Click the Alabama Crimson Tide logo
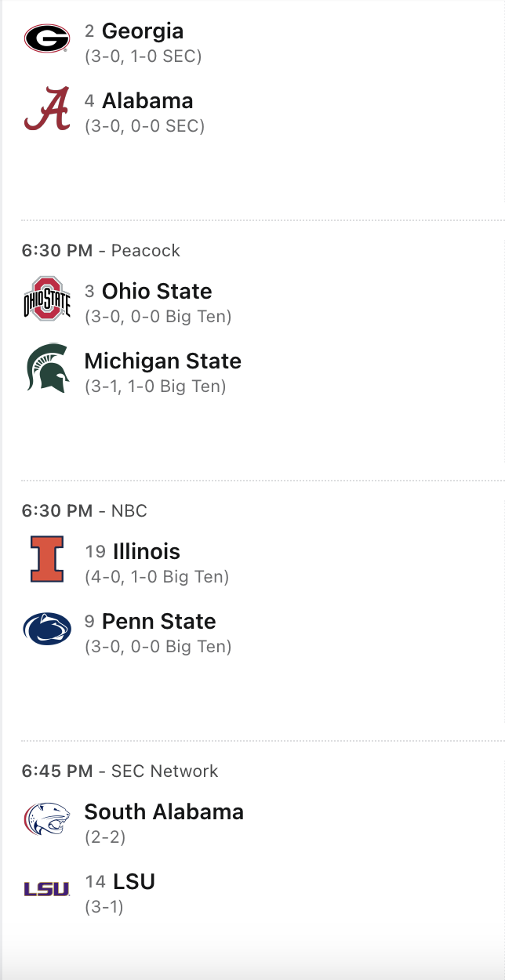 (x=47, y=108)
